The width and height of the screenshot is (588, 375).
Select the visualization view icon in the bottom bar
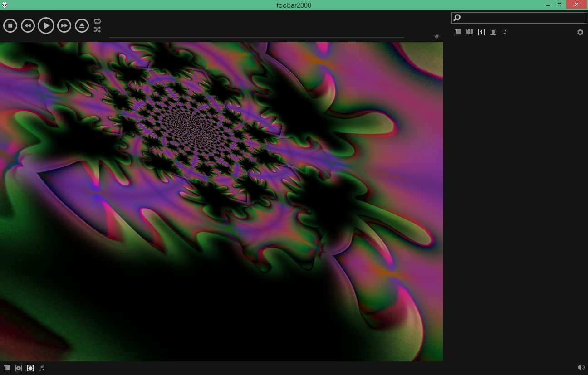(30, 368)
